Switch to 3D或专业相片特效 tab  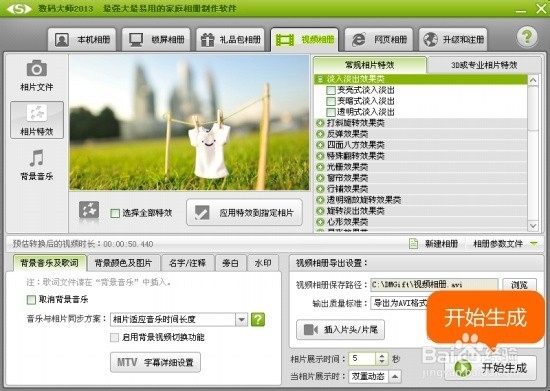tap(484, 65)
